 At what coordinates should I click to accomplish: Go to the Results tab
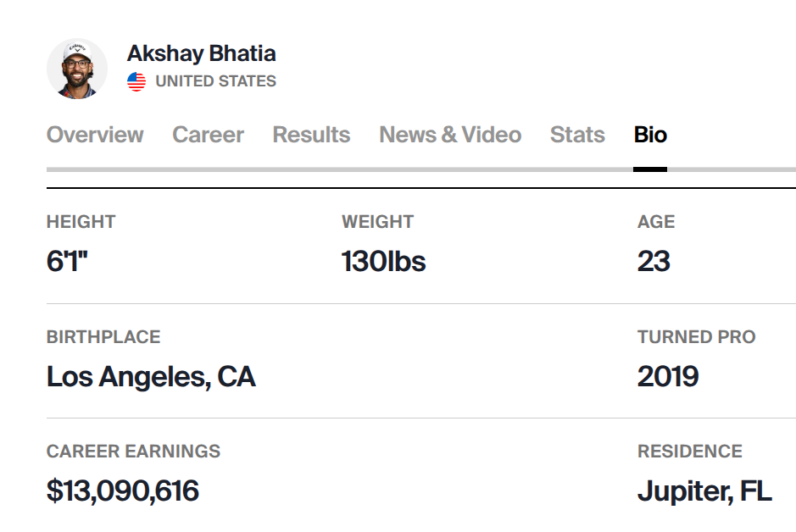coord(311,135)
